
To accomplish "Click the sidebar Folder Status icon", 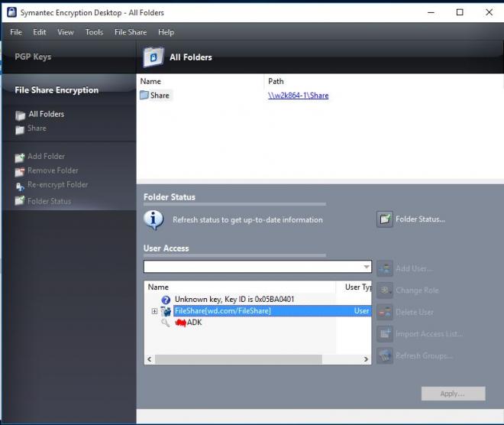I will coord(20,200).
